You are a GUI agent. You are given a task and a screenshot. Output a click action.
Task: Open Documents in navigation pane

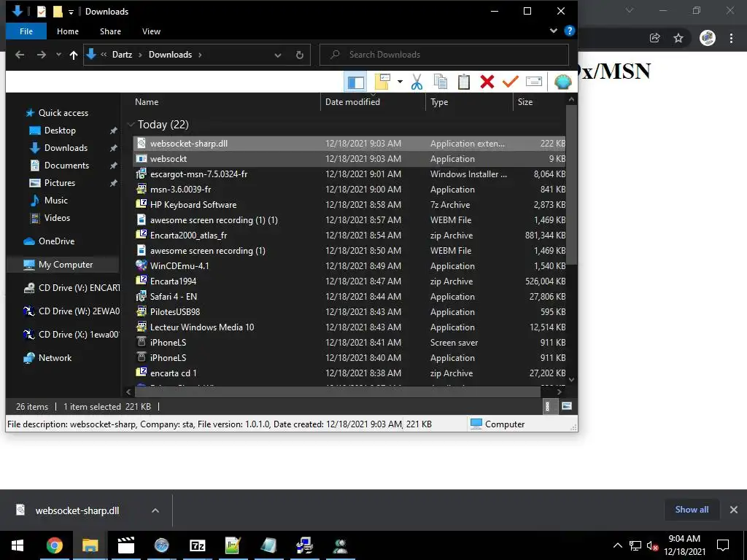pyautogui.click(x=66, y=166)
